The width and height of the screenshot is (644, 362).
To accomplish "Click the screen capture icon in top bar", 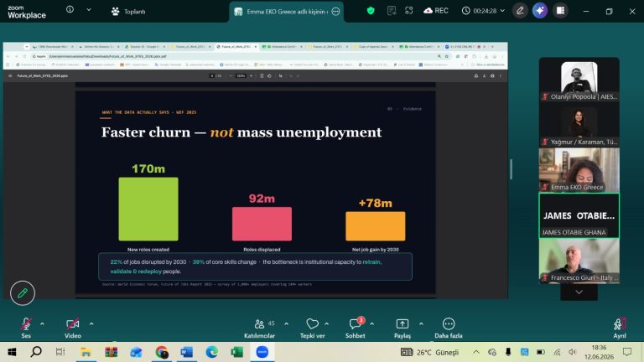I will coord(408,11).
